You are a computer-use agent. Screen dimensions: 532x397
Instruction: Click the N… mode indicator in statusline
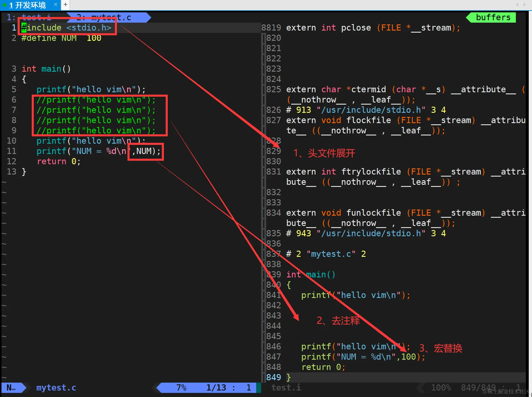click(x=11, y=388)
